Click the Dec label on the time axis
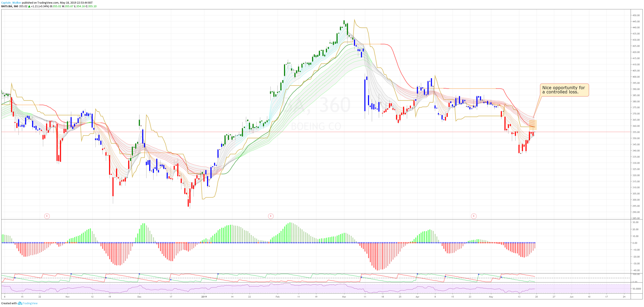The height and width of the screenshot is (307, 644). click(x=139, y=297)
